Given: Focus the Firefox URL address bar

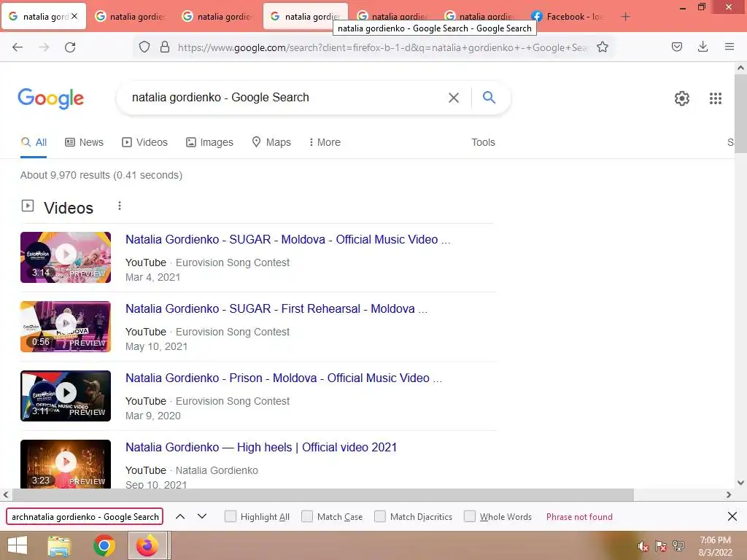Looking at the screenshot, I should [x=384, y=47].
